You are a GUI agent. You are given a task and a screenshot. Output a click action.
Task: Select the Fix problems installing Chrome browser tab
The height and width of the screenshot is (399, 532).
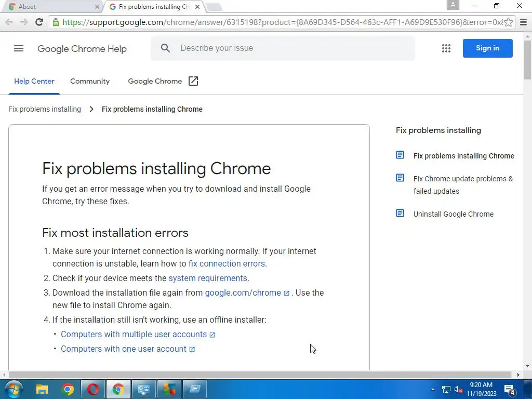point(154,6)
